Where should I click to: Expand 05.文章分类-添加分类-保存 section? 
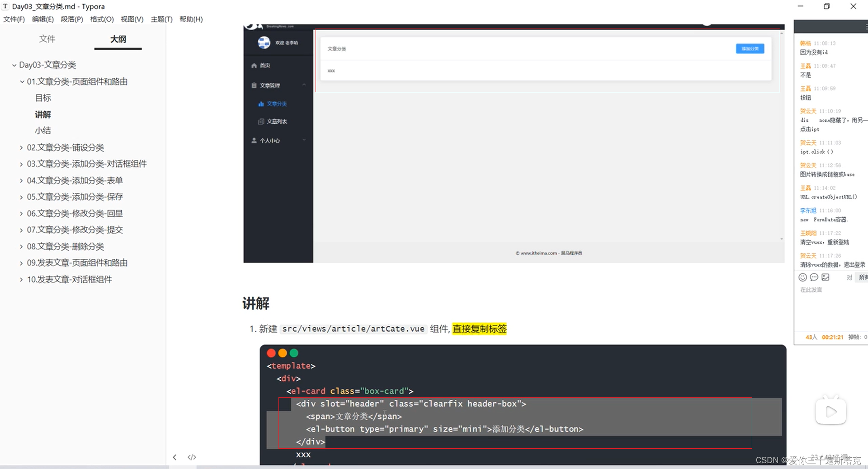(21, 197)
